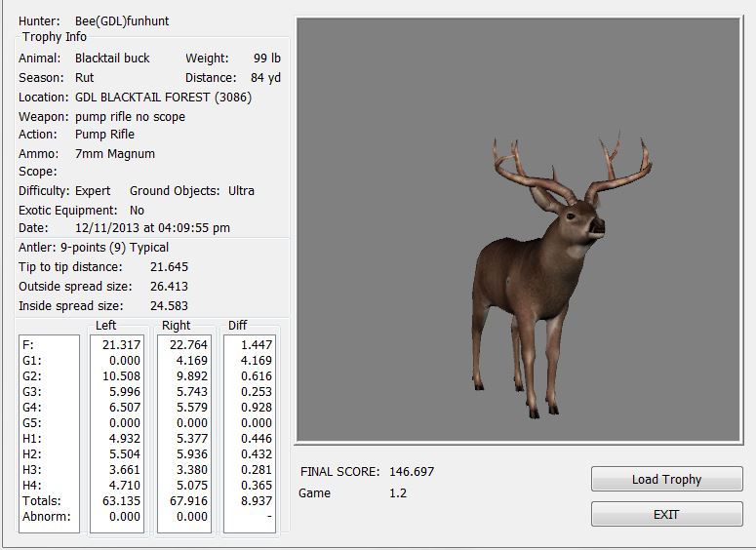
Task: Click the weapon text pump rifle no scope
Action: point(130,117)
